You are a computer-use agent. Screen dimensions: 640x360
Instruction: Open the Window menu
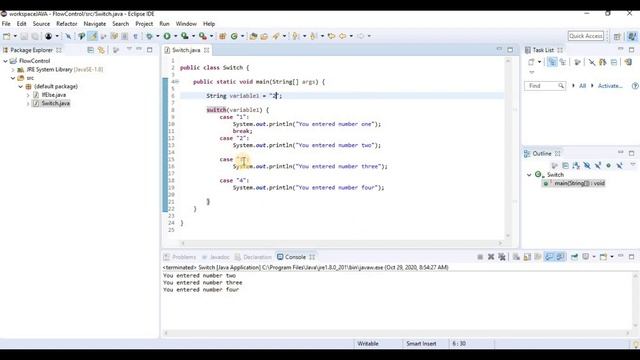tap(186, 24)
